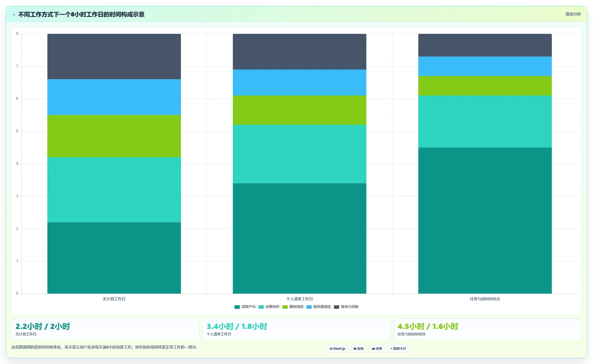Viewport: 593px width, 364px height.
Task: Click the 图表分析 label in the header
Action: [573, 14]
